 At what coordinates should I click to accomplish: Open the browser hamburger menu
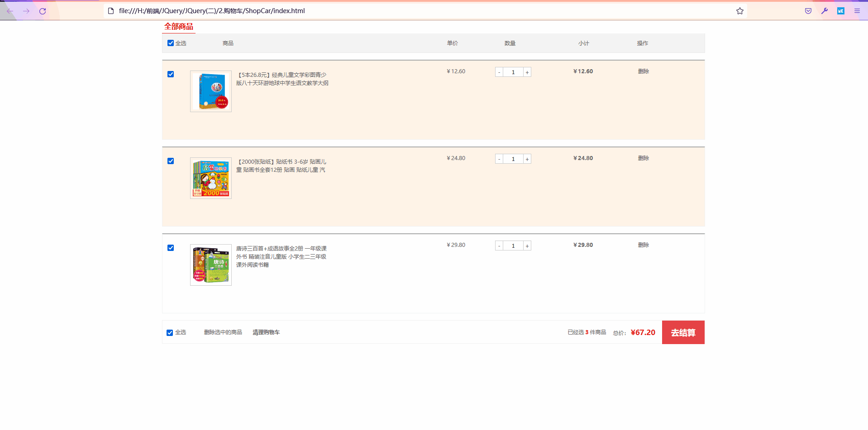coord(857,11)
